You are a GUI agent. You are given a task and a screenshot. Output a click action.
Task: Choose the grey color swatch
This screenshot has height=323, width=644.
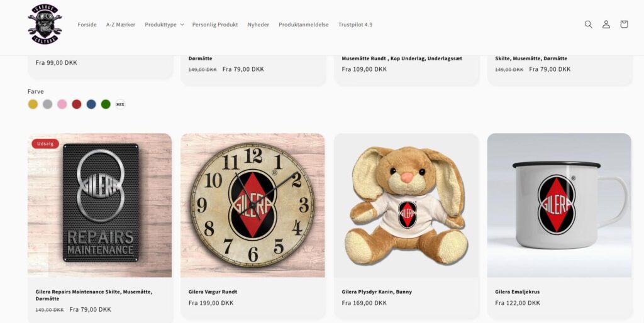[x=48, y=104]
